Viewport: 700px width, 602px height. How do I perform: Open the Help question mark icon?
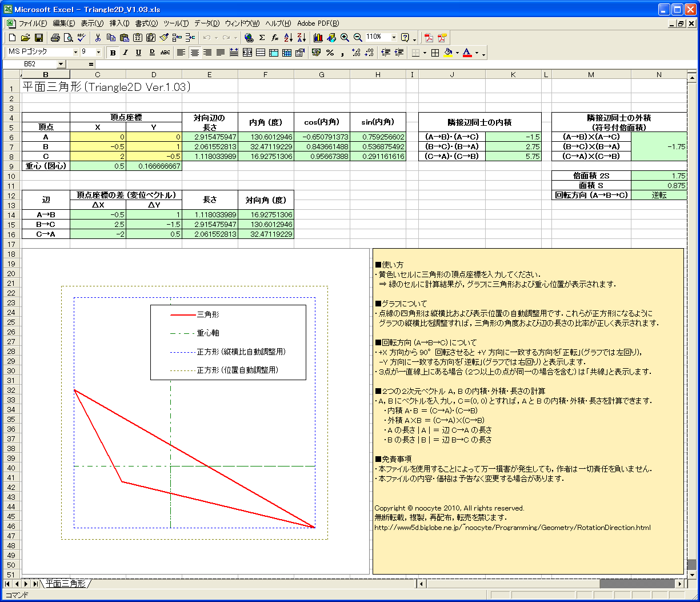[405, 38]
